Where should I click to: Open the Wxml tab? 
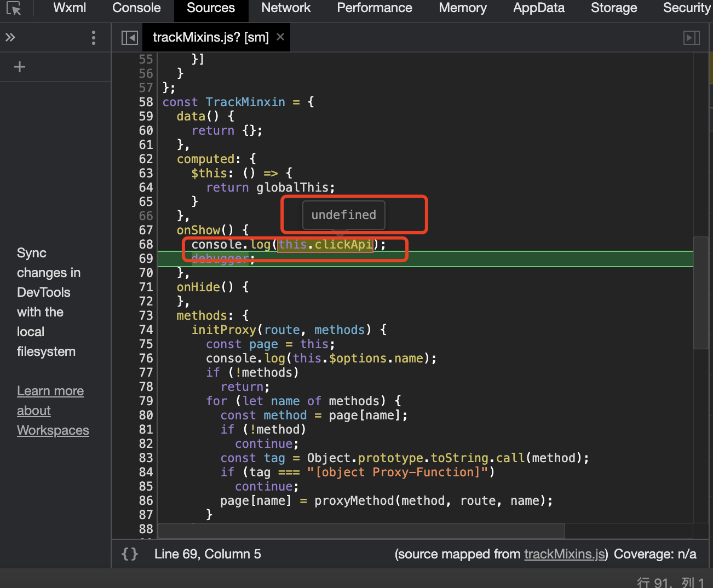(x=70, y=8)
